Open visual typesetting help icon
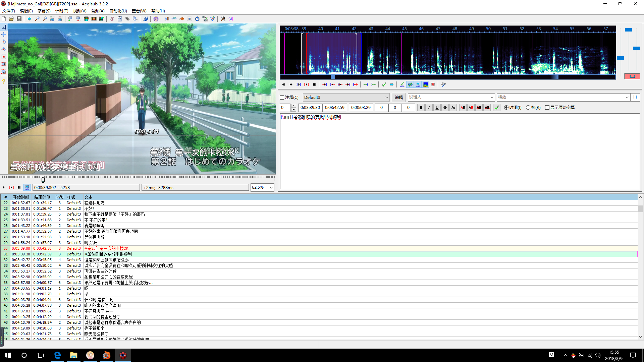This screenshot has height=362, width=644. click(x=4, y=81)
